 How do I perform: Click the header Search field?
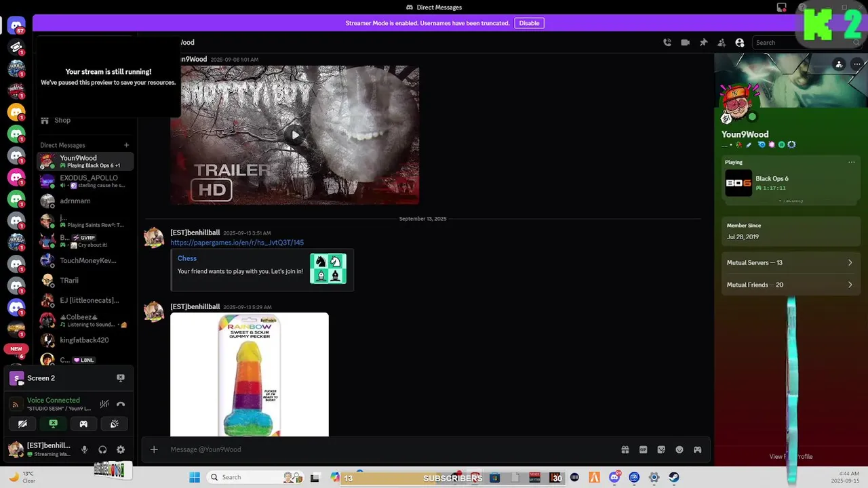(x=807, y=42)
